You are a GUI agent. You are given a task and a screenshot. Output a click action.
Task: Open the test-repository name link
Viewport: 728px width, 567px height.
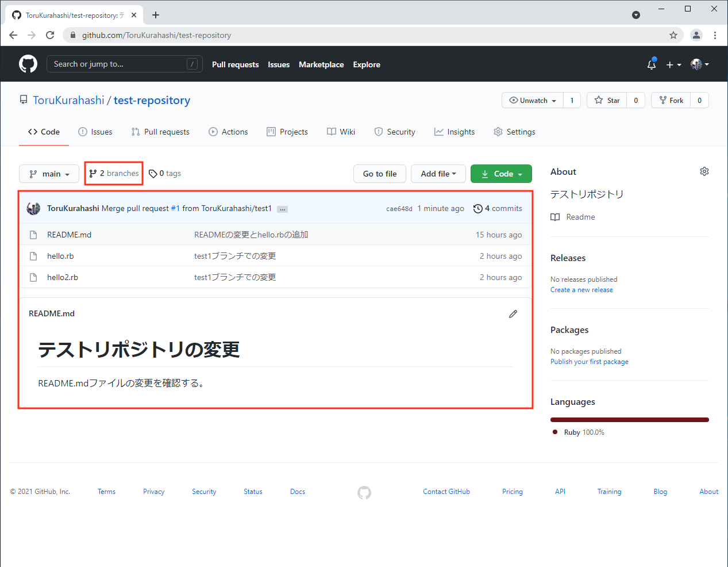pos(152,100)
